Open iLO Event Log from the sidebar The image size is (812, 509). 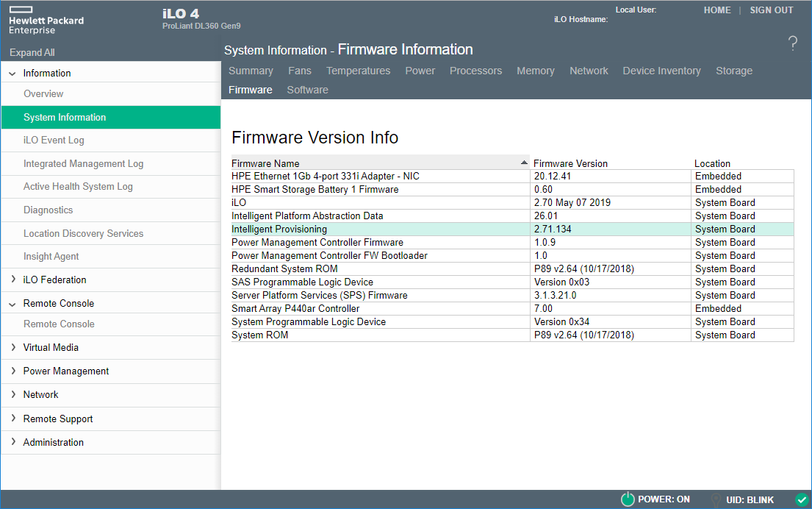tap(52, 140)
